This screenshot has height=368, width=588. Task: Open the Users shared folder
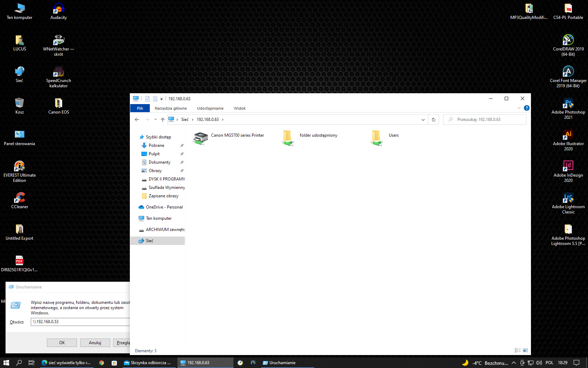(385, 138)
